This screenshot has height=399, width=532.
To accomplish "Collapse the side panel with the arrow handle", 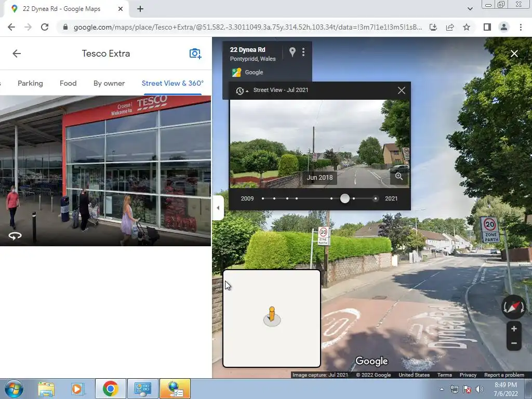I will click(218, 208).
